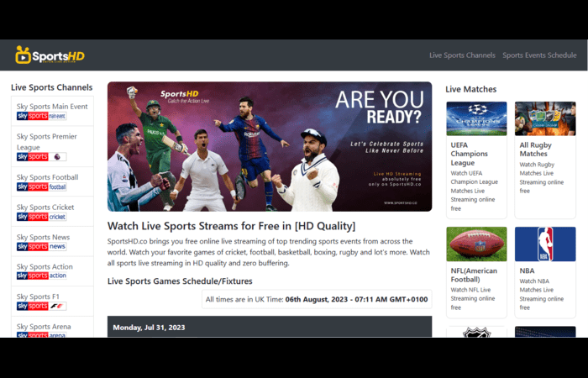Open the Sky Sports Football channel link
The width and height of the screenshot is (588, 378).
coord(47,177)
